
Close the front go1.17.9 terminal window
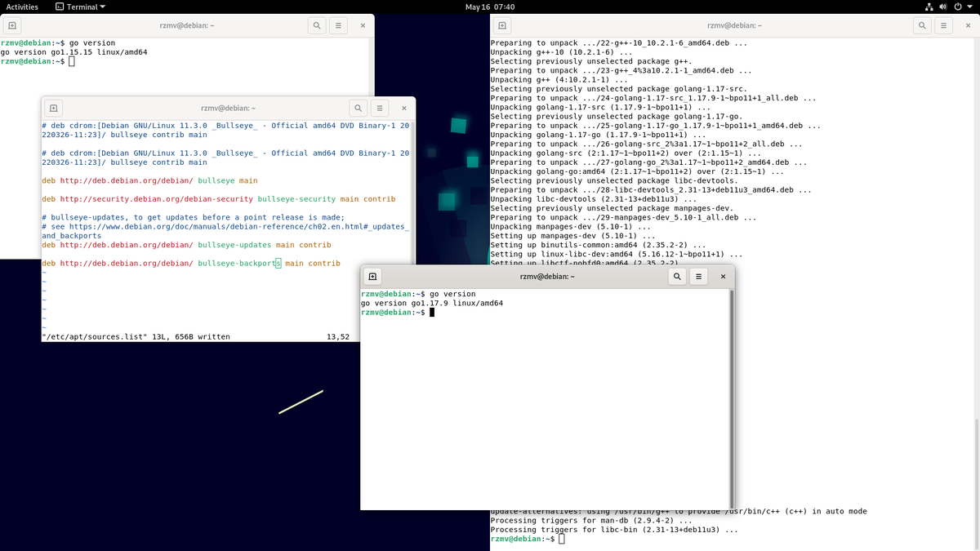[723, 277]
